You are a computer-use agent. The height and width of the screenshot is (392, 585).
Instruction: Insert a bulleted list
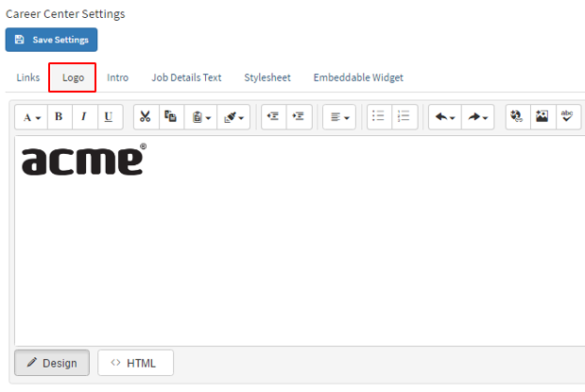tap(379, 117)
